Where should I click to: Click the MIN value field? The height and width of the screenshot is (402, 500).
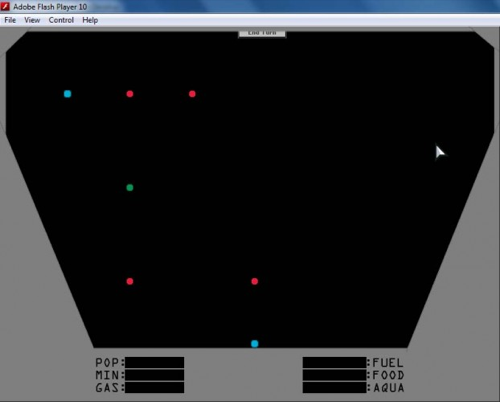tap(155, 375)
